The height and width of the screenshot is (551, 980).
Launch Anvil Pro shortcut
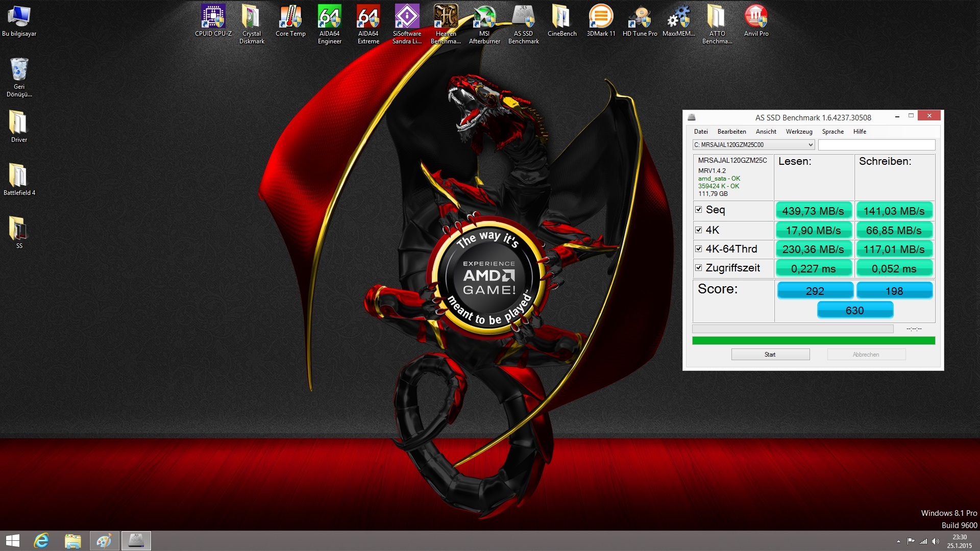pos(756,21)
